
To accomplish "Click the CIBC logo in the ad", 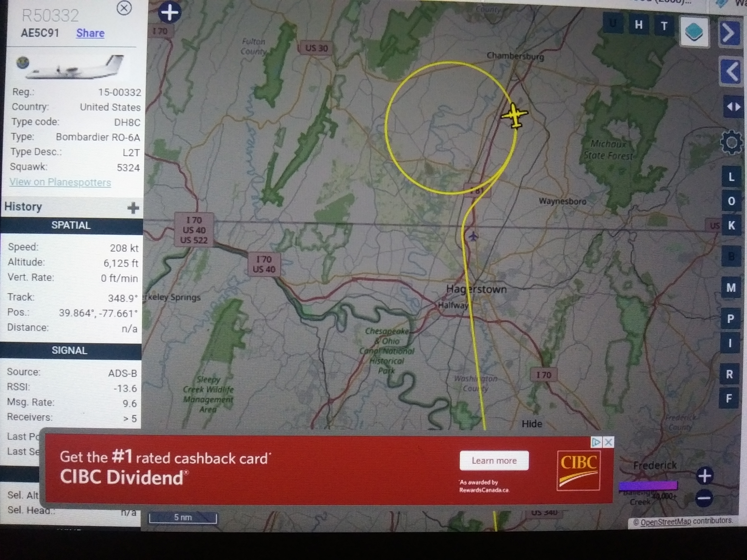I will pyautogui.click(x=579, y=471).
